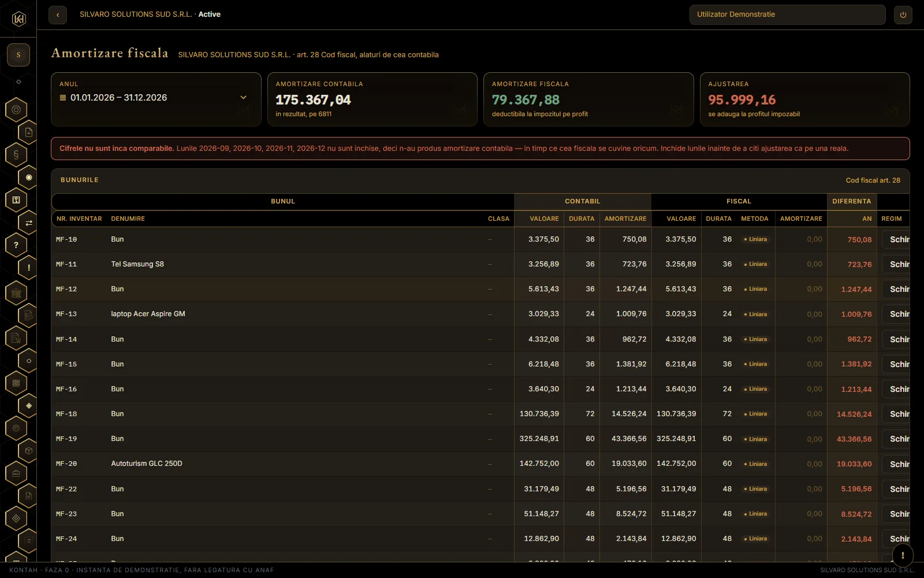Open the company avatar 'S' tile
The height and width of the screenshot is (578, 924).
(18, 55)
